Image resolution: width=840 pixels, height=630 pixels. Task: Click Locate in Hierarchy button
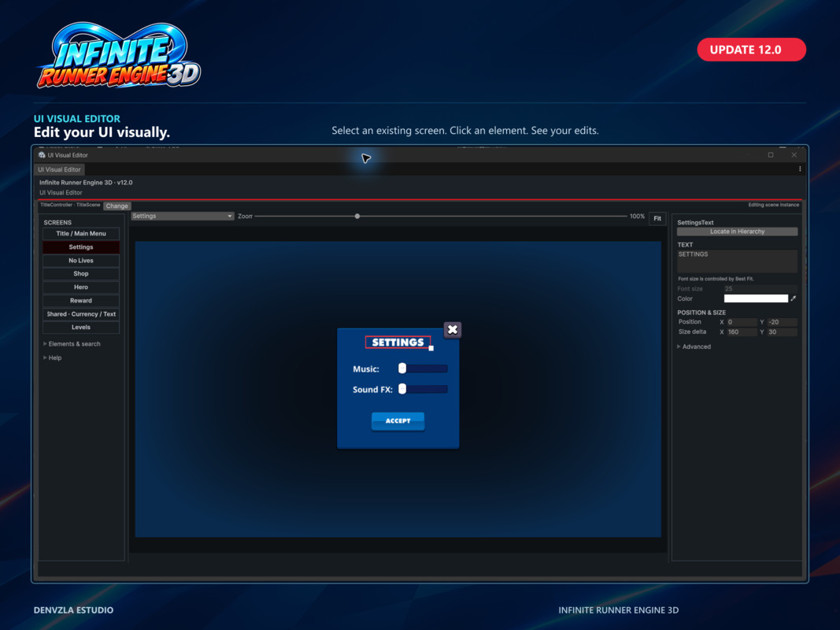click(x=737, y=232)
